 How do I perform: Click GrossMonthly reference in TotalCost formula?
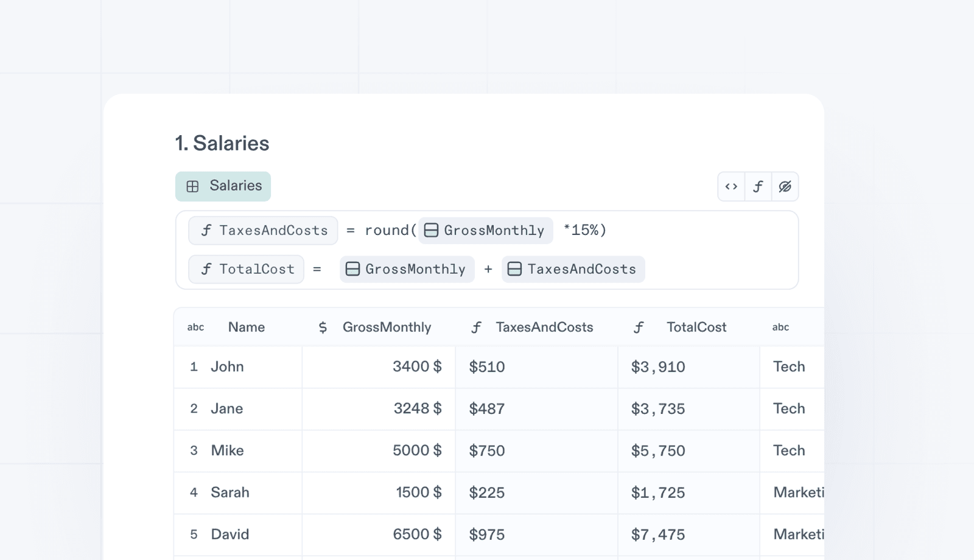click(x=407, y=269)
